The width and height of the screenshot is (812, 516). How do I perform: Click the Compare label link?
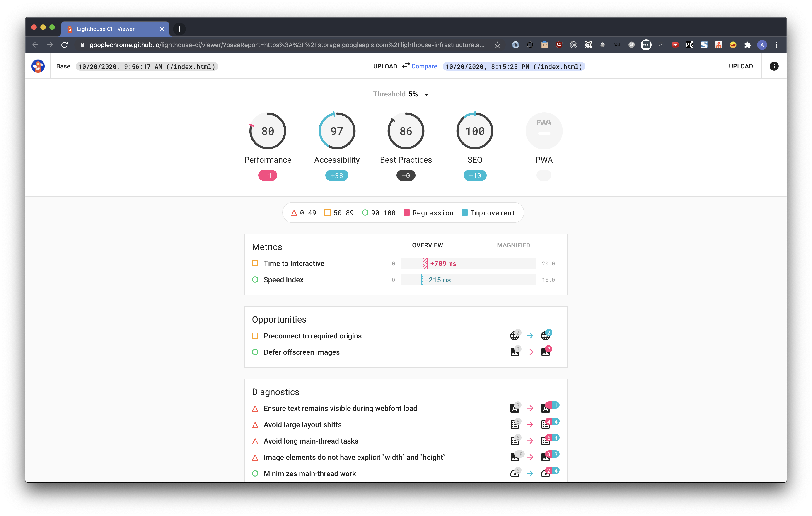pyautogui.click(x=424, y=66)
